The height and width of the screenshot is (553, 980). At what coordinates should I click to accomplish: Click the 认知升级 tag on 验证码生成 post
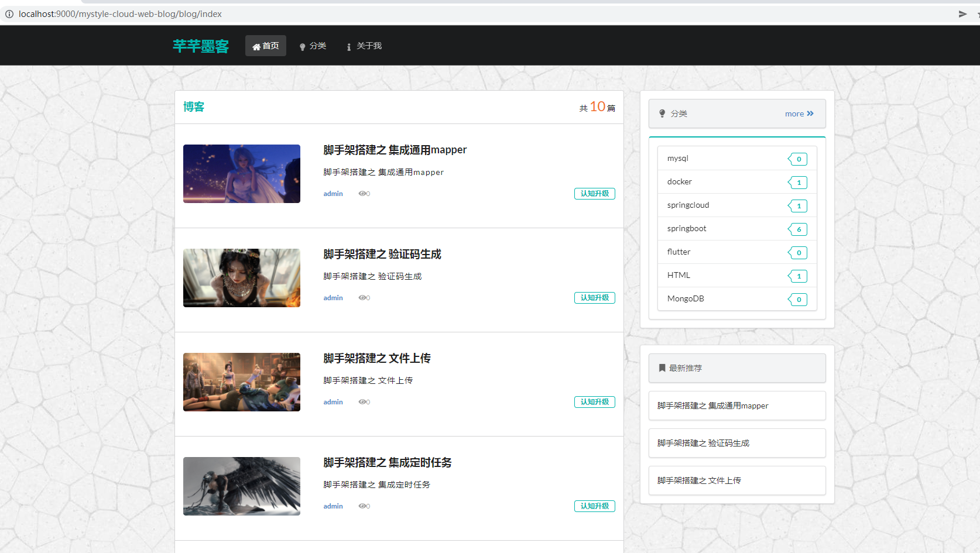pyautogui.click(x=594, y=298)
